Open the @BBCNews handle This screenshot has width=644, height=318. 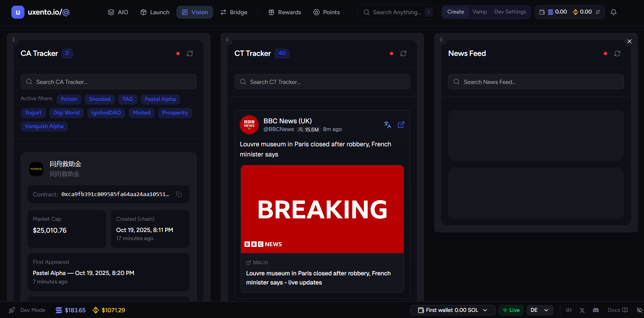tap(279, 129)
